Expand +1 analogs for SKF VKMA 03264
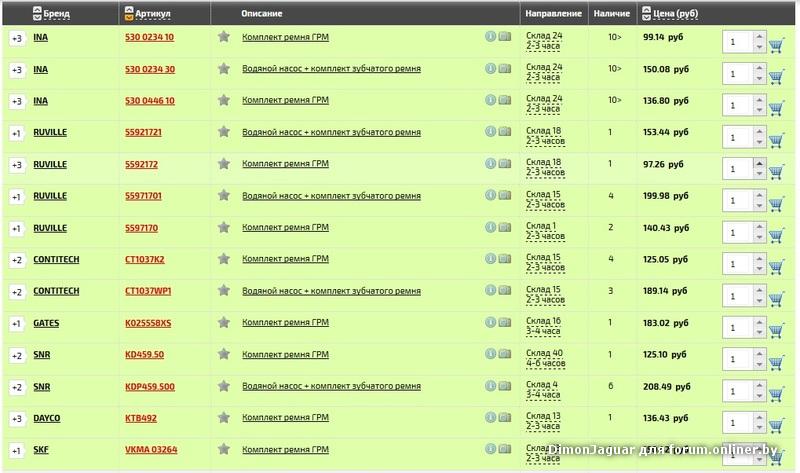The image size is (800, 473). click(17, 451)
